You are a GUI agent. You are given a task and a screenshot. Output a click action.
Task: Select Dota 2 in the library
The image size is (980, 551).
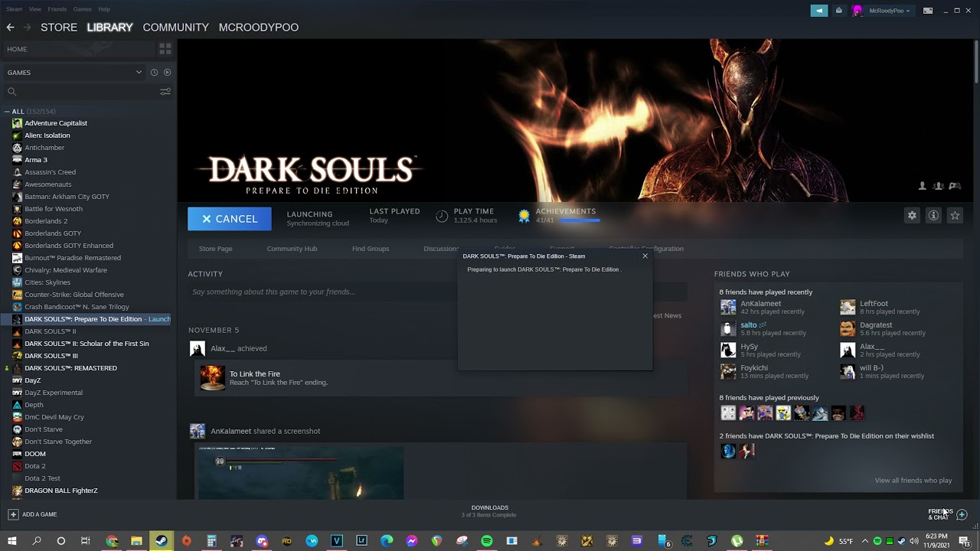[x=35, y=466]
